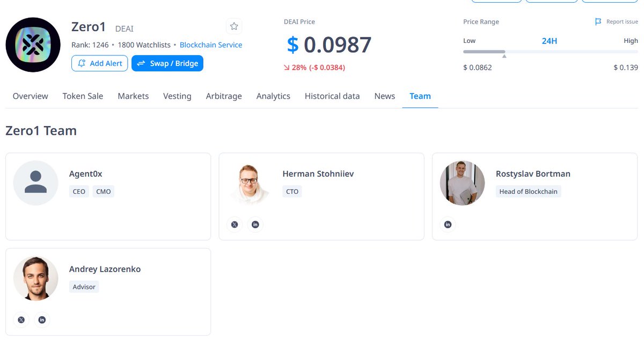Click the $ 0.0987 DEAI price
The image size is (644, 342).
coord(329,45)
